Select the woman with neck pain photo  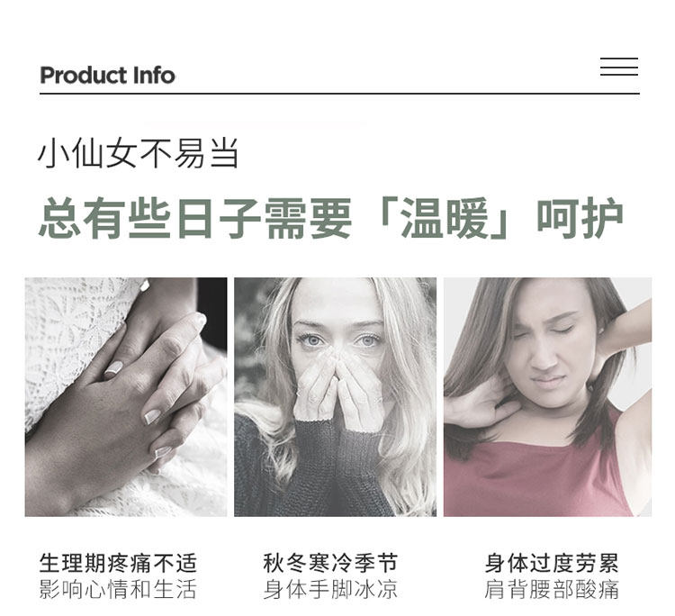[547, 397]
